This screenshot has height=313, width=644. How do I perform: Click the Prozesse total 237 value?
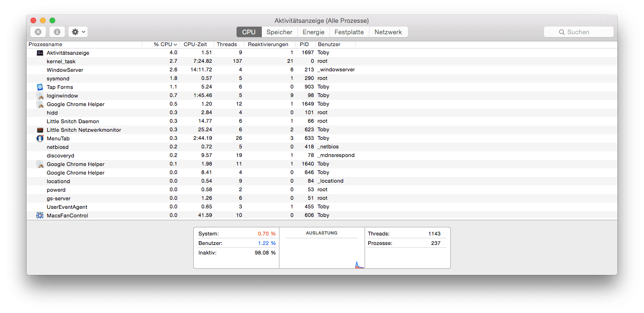(436, 243)
